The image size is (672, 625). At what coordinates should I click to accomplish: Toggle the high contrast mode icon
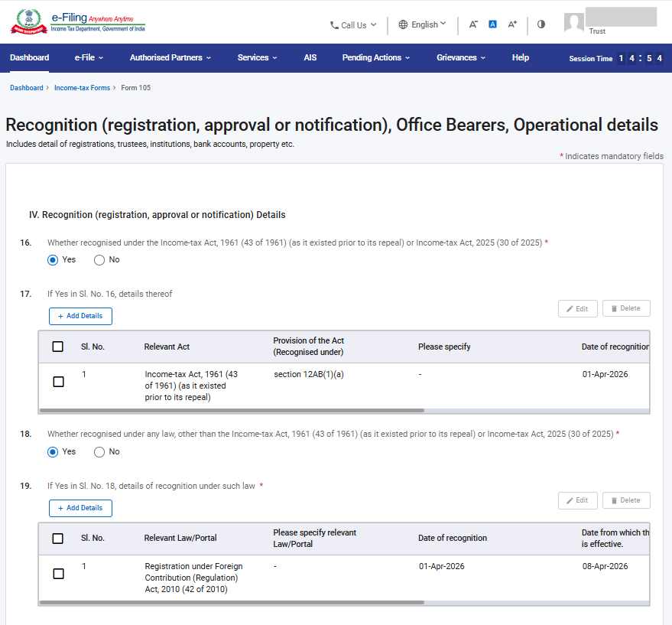[x=541, y=24]
